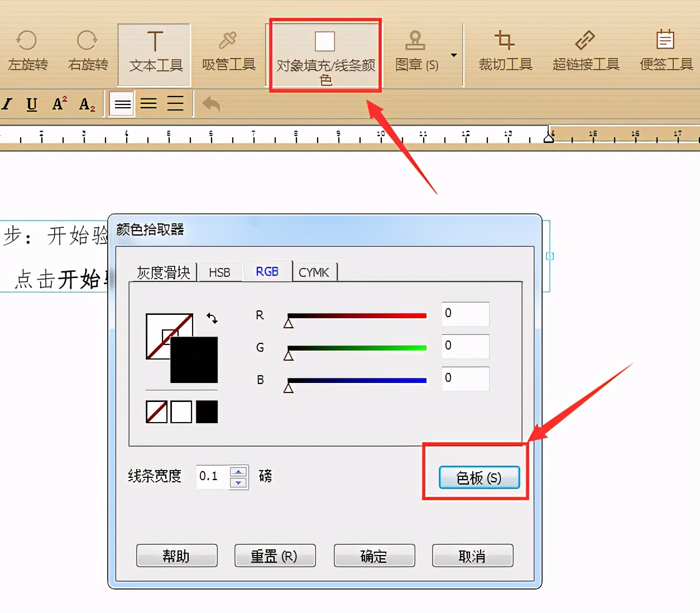The width and height of the screenshot is (700, 613).
Task: Open the 色板(S) color palette
Action: pos(478,478)
